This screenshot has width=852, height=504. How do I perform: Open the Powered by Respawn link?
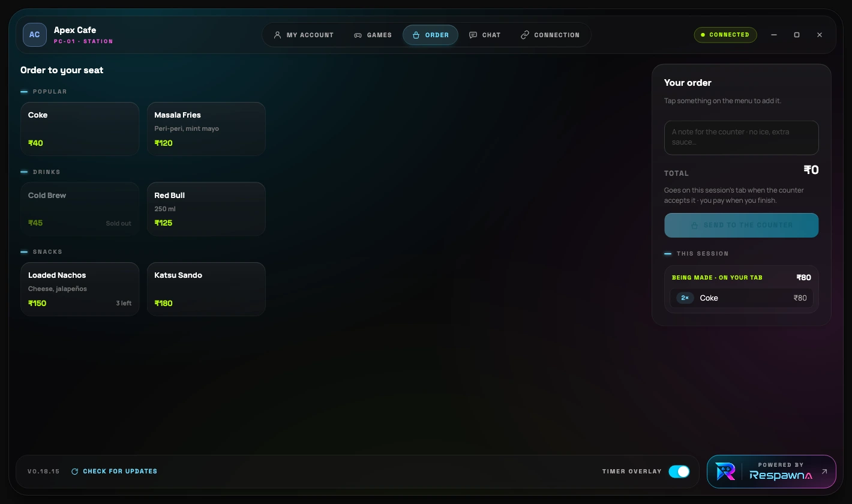pyautogui.click(x=772, y=472)
